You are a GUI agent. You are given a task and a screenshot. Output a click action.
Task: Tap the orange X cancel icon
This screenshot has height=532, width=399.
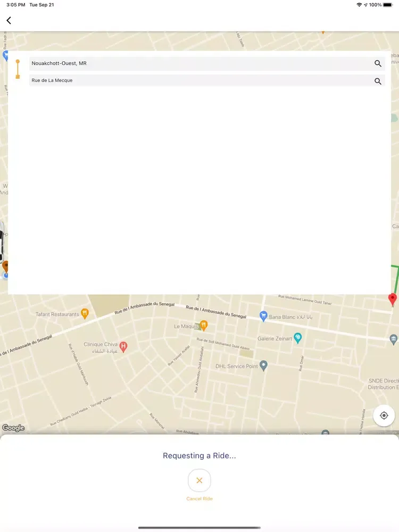199,480
